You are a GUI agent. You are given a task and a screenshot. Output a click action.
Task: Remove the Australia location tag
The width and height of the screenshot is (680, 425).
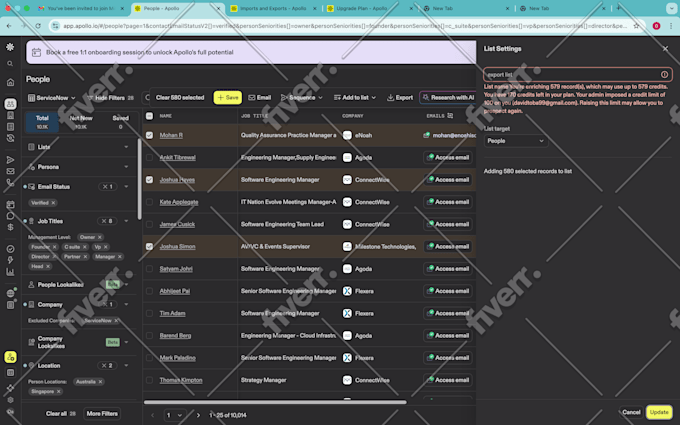(100, 382)
